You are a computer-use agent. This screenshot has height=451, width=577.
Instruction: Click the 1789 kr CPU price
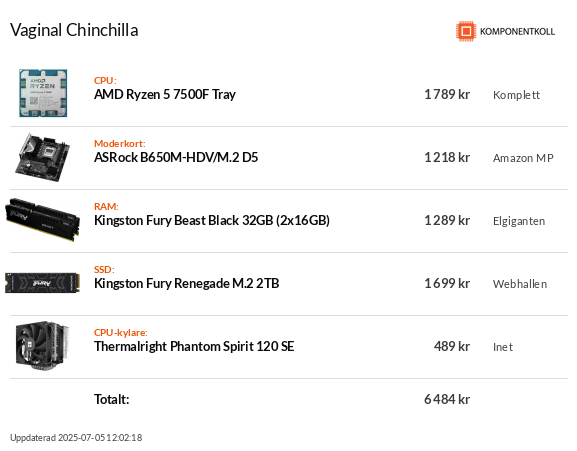coord(447,95)
